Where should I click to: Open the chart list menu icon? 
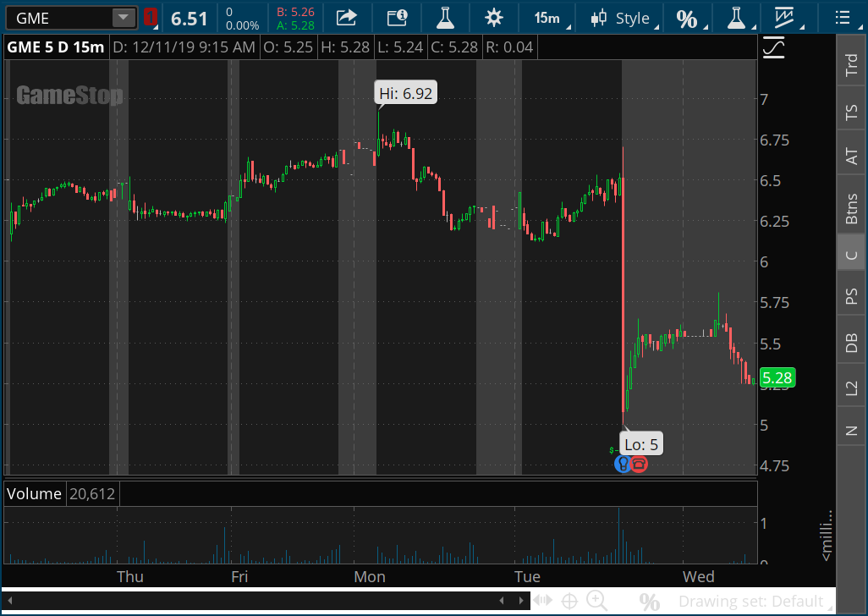point(843,18)
